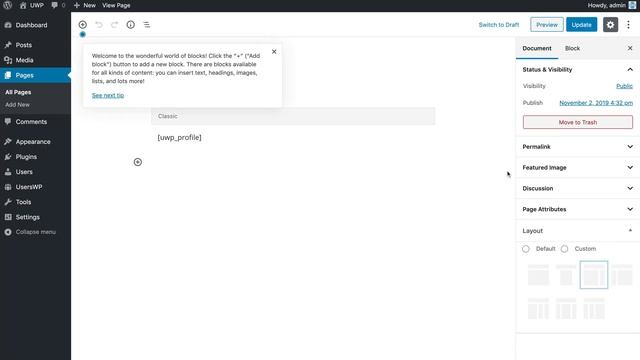Click the Preview button
The image size is (640, 360).
click(x=547, y=24)
